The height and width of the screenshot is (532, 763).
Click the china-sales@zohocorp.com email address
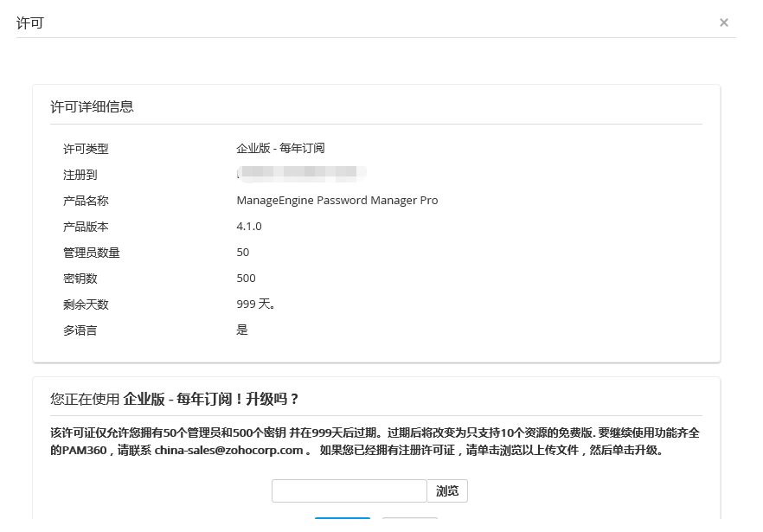click(228, 450)
